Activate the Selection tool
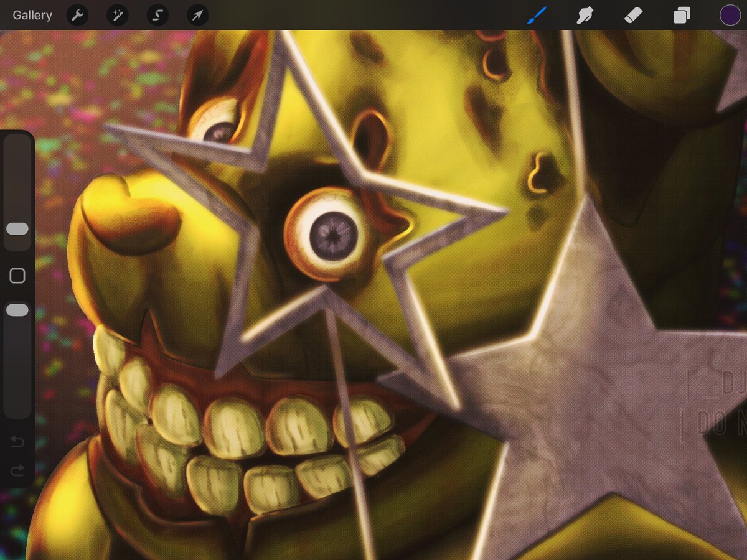 (x=157, y=15)
